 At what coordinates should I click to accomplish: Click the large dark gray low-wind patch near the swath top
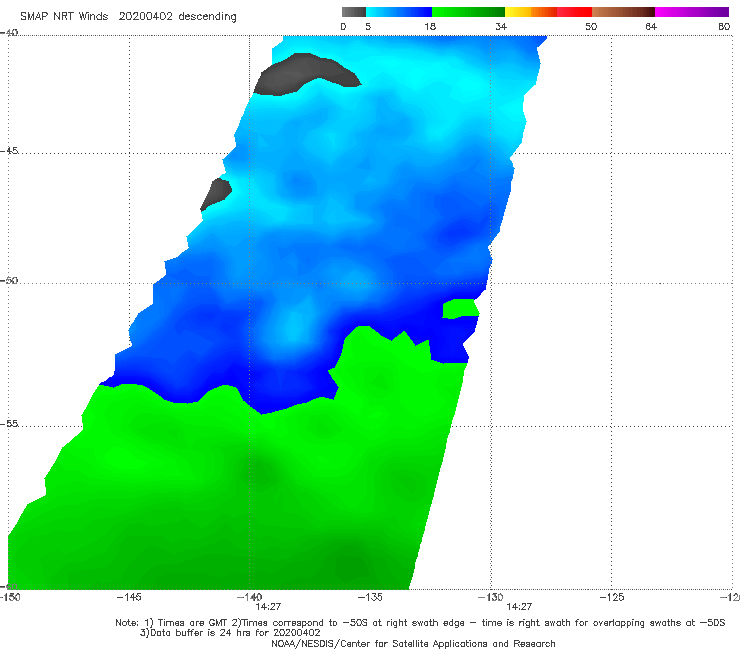pyautogui.click(x=302, y=75)
